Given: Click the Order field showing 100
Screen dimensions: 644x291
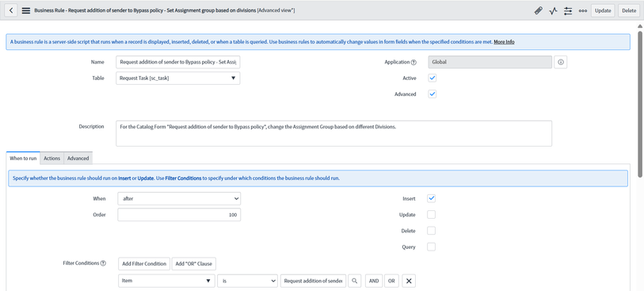Looking at the screenshot, I should click(x=179, y=215).
